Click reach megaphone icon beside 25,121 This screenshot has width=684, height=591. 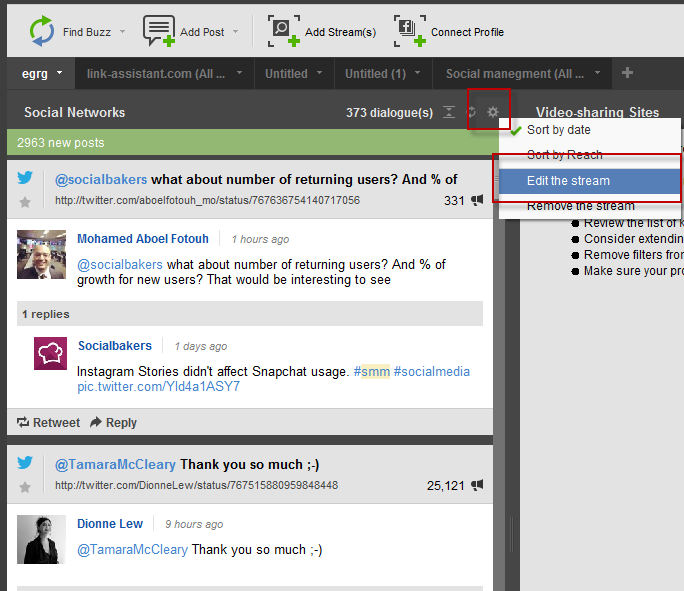tap(477, 485)
